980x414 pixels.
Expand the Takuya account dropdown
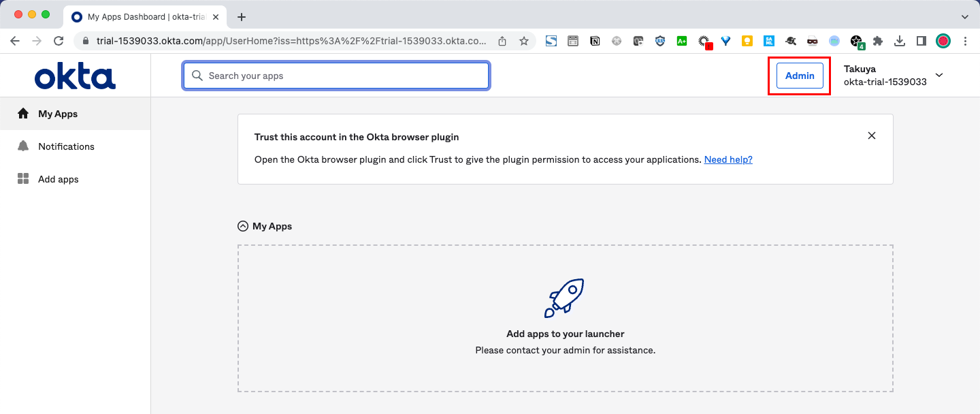939,76
